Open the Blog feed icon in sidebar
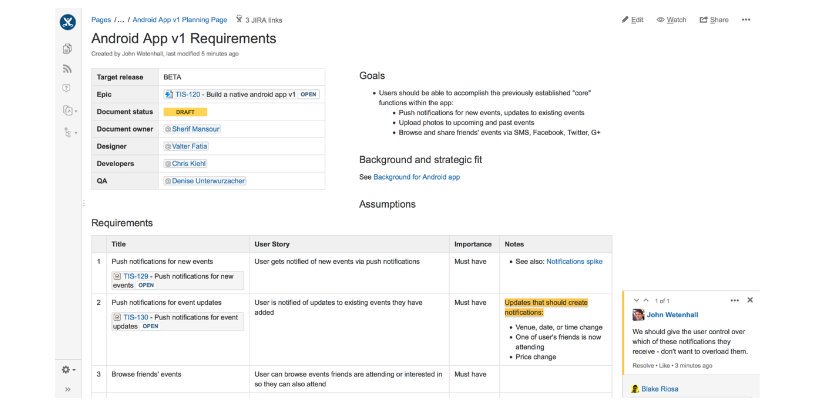This screenshot has width=815, height=406. (x=68, y=69)
